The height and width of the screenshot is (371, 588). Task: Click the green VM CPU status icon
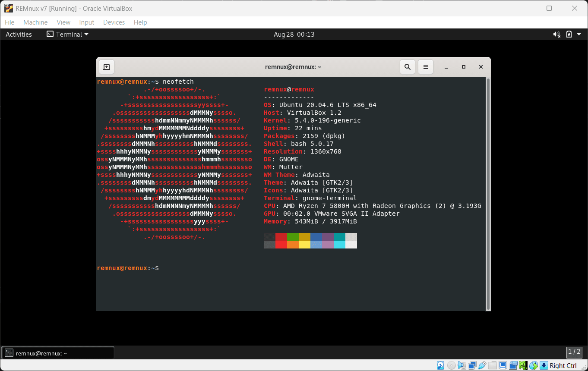click(523, 365)
